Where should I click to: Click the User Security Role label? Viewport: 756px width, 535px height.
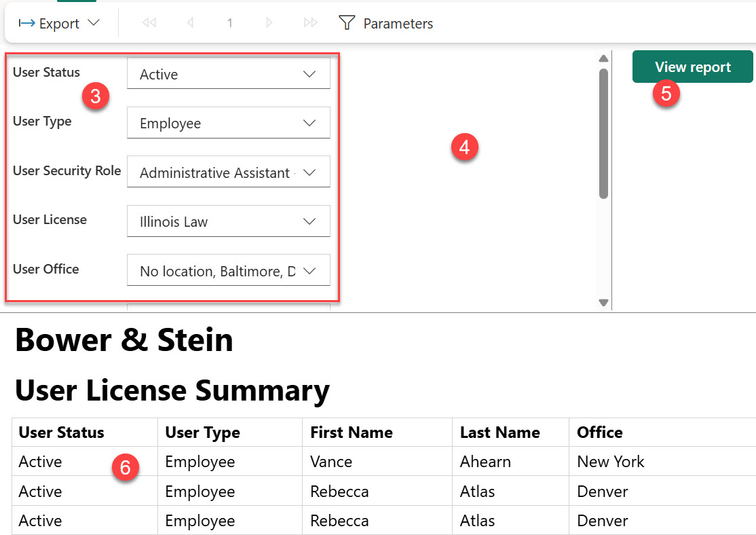67,171
